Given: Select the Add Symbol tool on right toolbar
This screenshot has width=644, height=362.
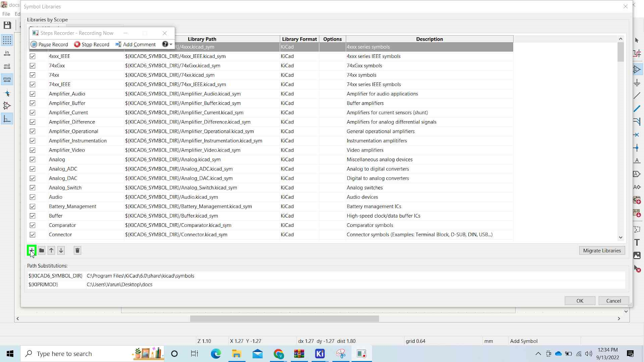Looking at the screenshot, I should tap(637, 70).
